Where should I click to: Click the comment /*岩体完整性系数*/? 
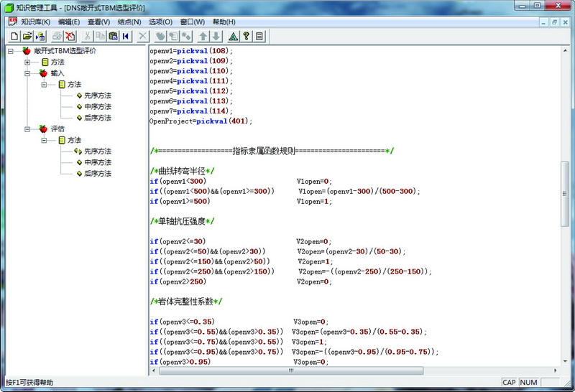tap(186, 302)
